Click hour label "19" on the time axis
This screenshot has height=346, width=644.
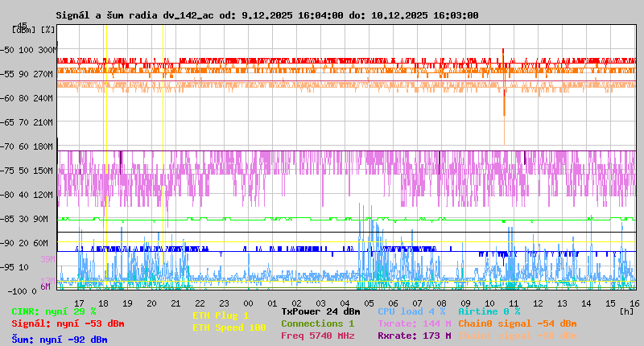pos(128,303)
